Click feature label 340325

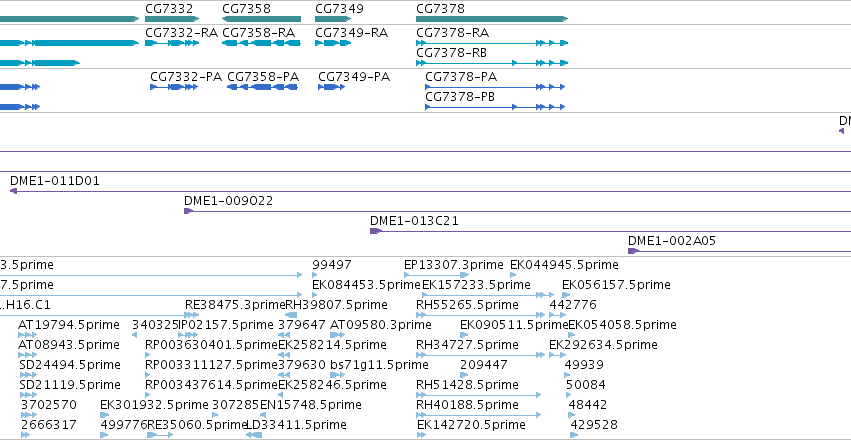click(x=155, y=326)
